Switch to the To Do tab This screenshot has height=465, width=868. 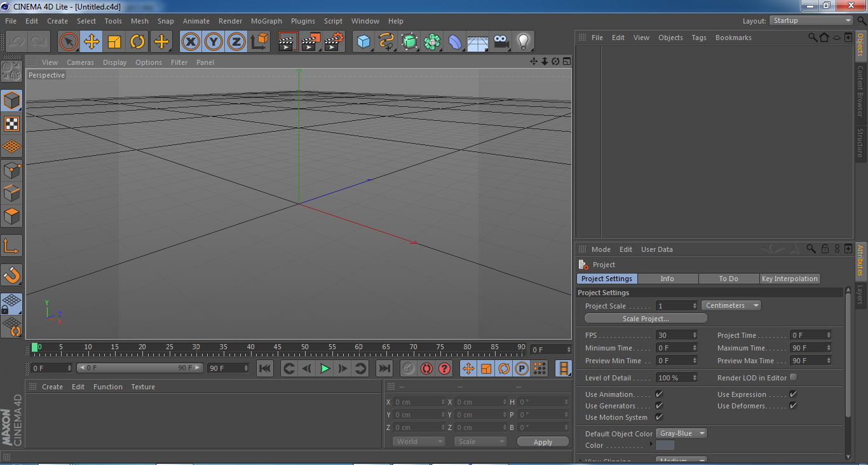tap(729, 279)
